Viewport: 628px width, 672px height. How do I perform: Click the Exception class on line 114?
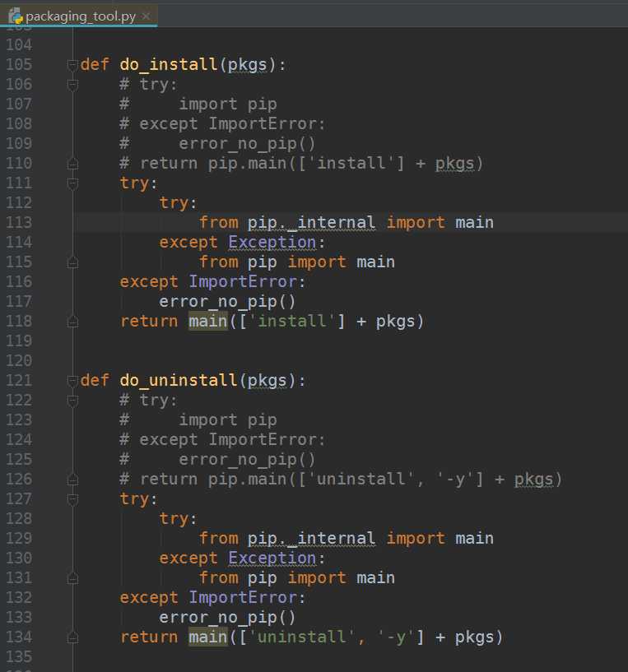pos(272,242)
